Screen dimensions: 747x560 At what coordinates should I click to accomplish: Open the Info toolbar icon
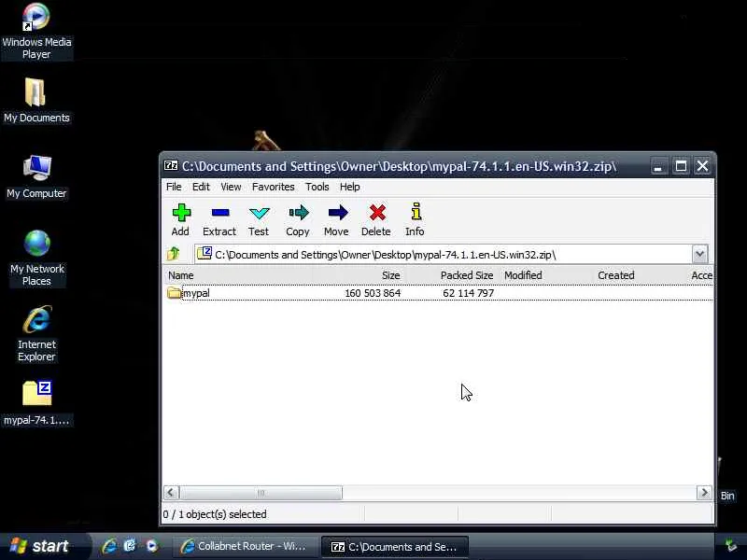coord(416,212)
